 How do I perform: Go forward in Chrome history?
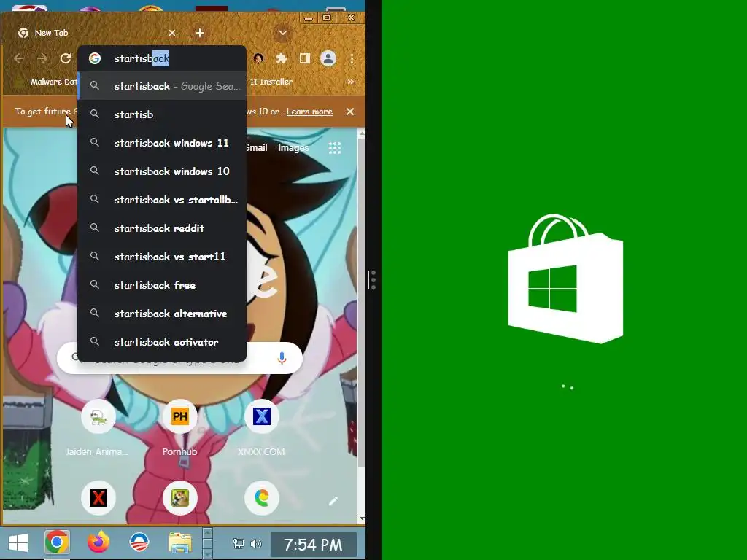click(x=42, y=58)
